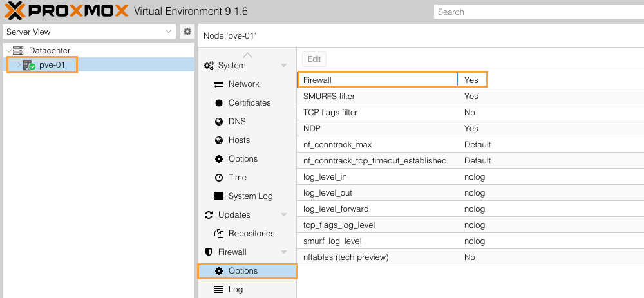Click gear icon of Firewall Options
This screenshot has width=644, height=298.
click(x=219, y=271)
